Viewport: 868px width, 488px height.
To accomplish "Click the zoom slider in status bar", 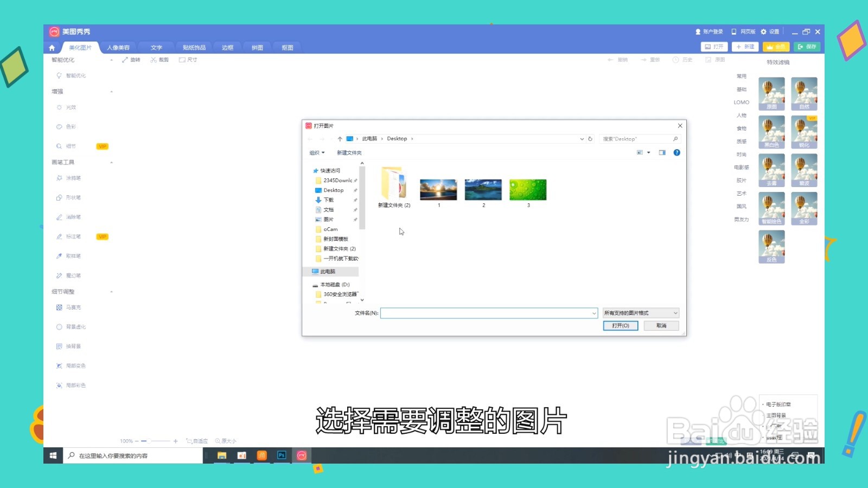I will coord(156,441).
